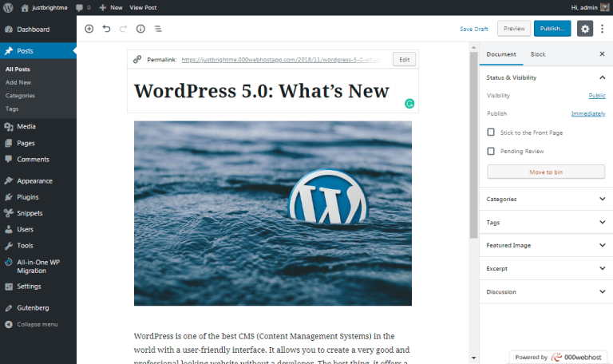The width and height of the screenshot is (613, 364).
Task: Select All Posts submenu item
Action: pyautogui.click(x=18, y=69)
